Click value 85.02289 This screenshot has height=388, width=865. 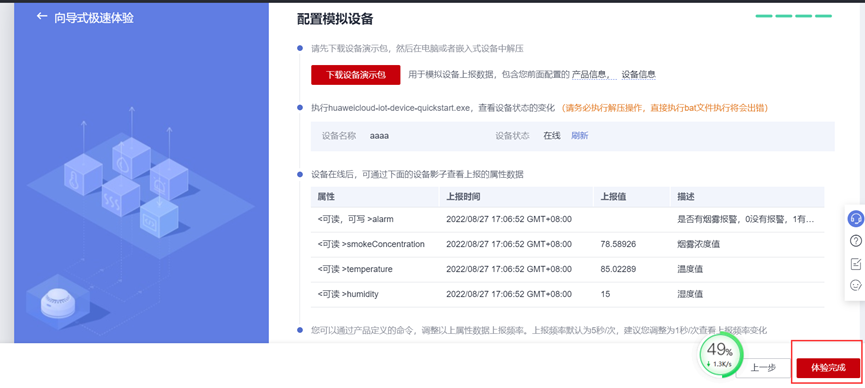[619, 269]
